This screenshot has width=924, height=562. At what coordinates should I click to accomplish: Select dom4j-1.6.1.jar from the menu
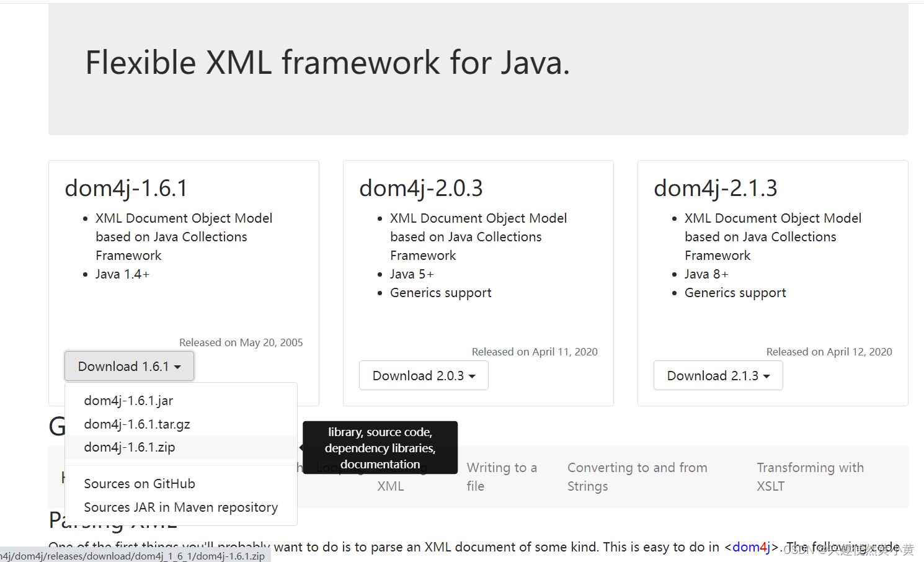tap(181, 401)
